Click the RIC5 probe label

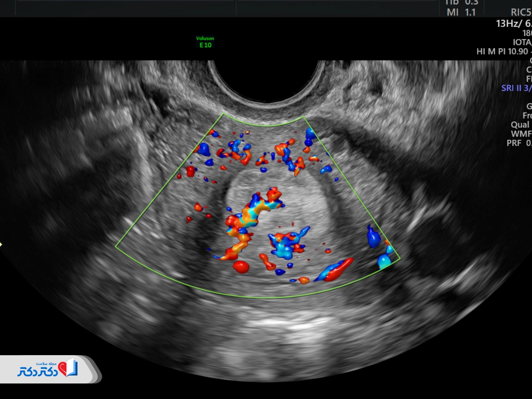pos(520,12)
